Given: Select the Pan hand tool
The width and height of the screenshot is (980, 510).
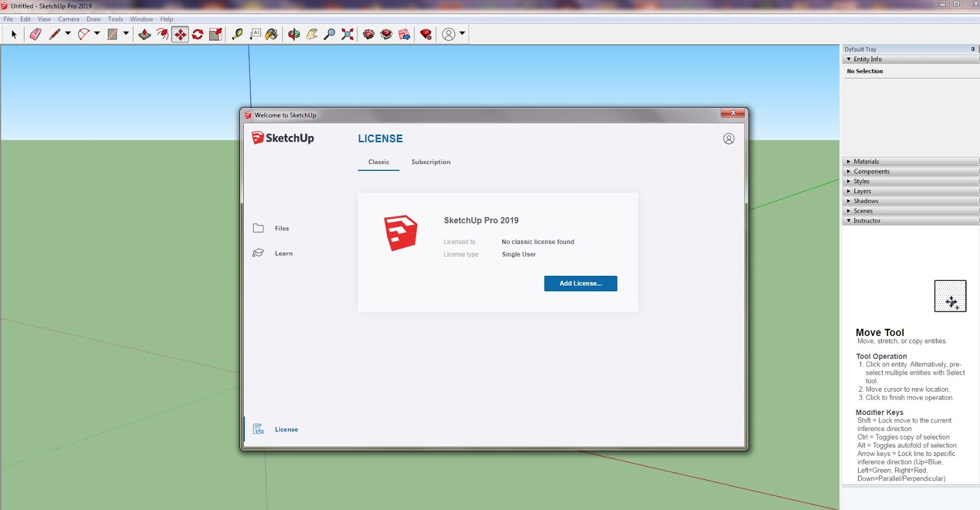Looking at the screenshot, I should (312, 34).
